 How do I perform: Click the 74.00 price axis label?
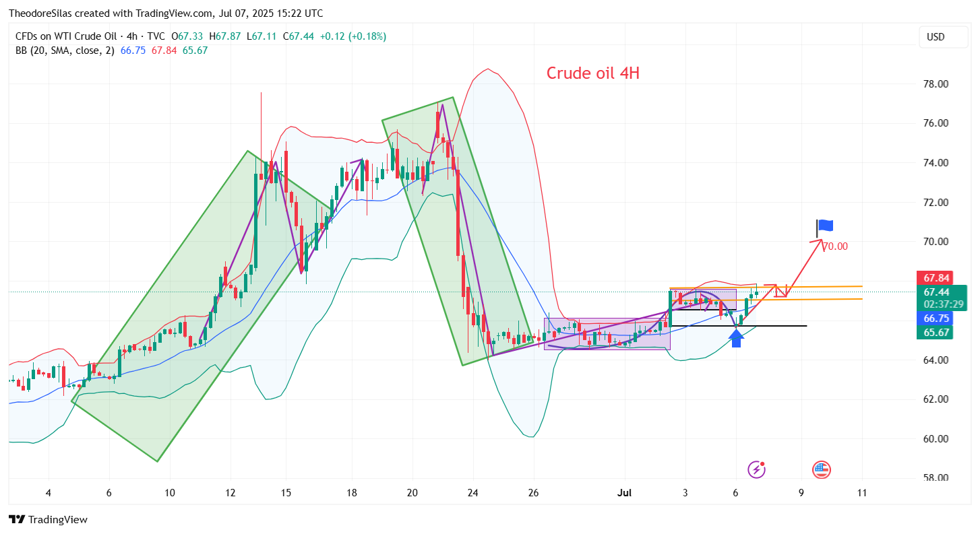tap(936, 163)
